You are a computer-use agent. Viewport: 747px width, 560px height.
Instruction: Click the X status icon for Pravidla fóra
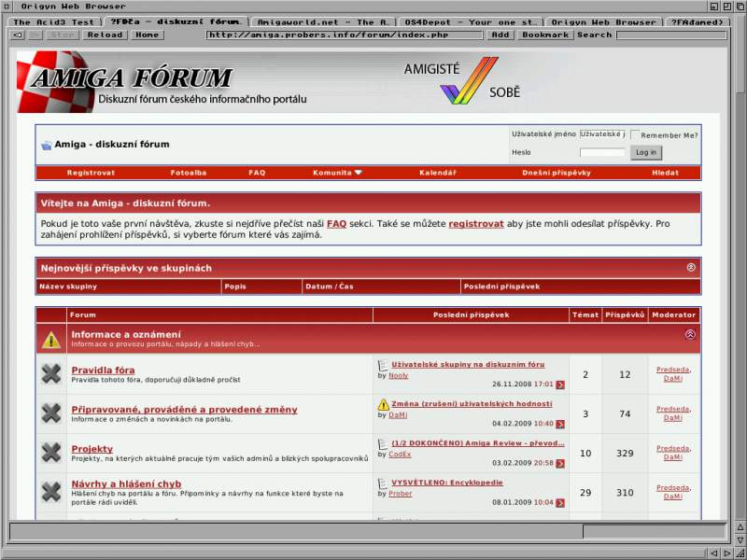pyautogui.click(x=51, y=374)
